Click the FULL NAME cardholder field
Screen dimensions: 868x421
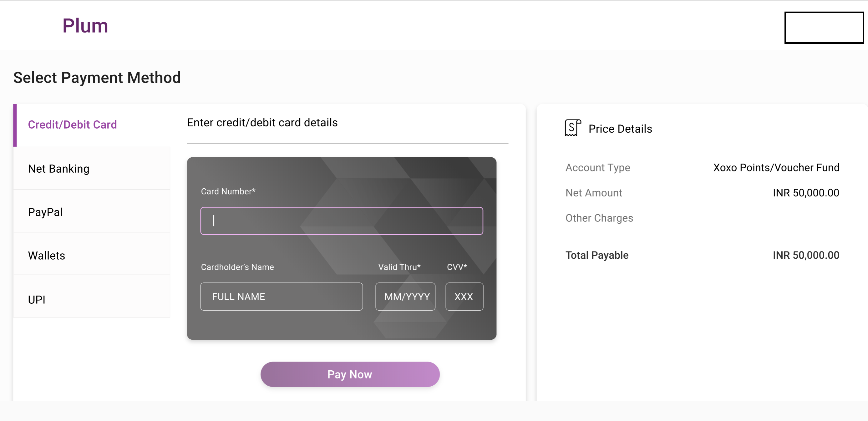(282, 297)
